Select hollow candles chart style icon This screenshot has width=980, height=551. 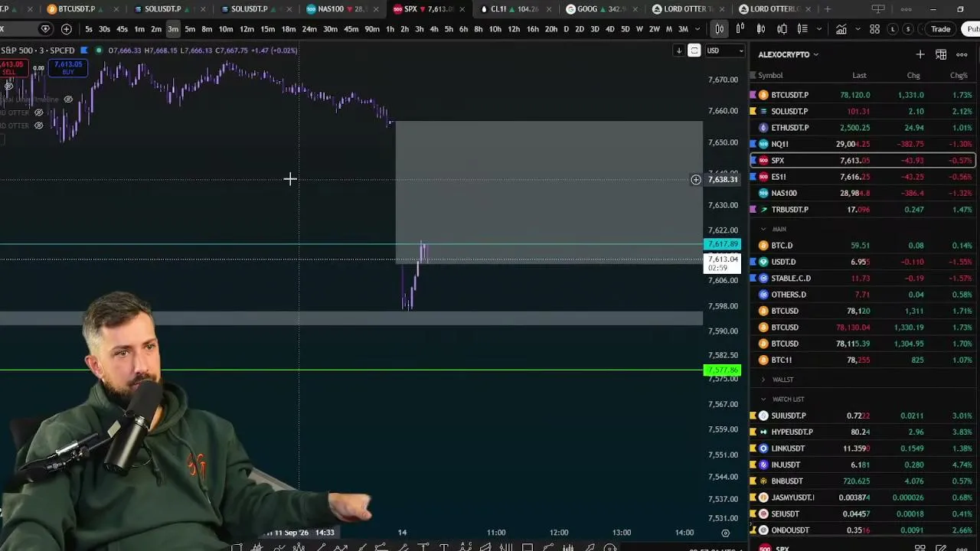(761, 29)
